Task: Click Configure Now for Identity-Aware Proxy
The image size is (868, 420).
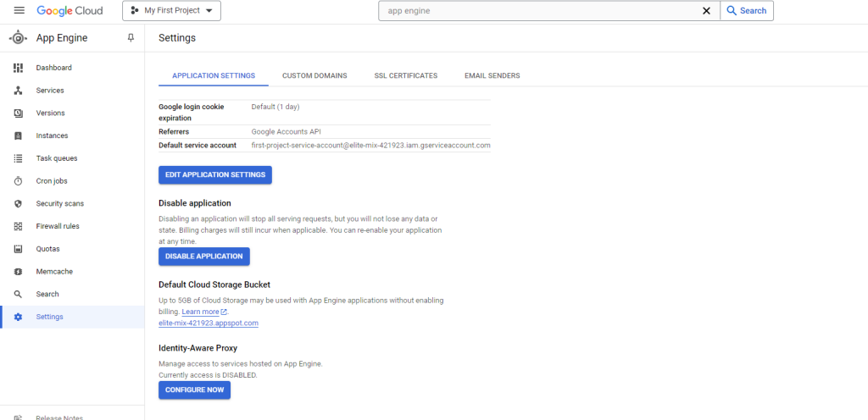Action: point(194,390)
